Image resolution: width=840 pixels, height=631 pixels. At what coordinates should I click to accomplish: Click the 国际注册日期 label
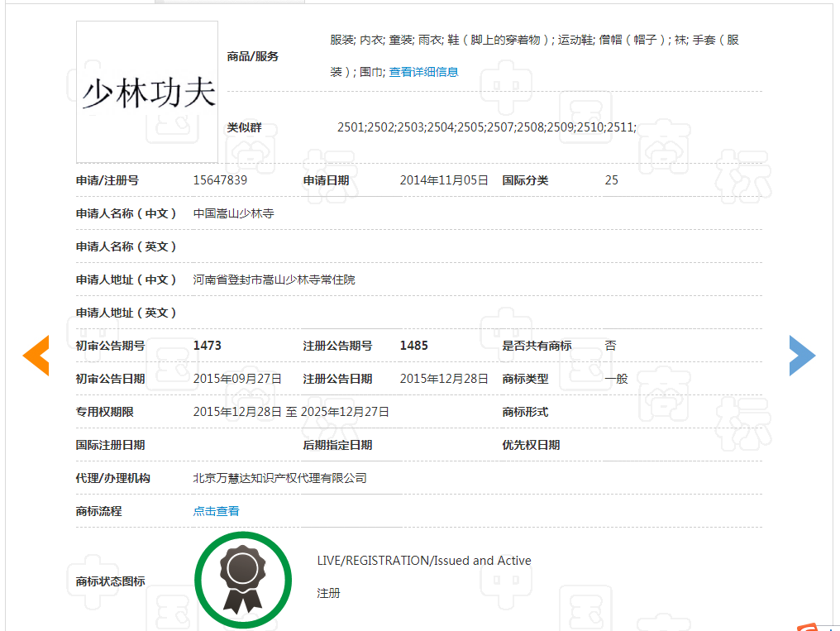110,445
